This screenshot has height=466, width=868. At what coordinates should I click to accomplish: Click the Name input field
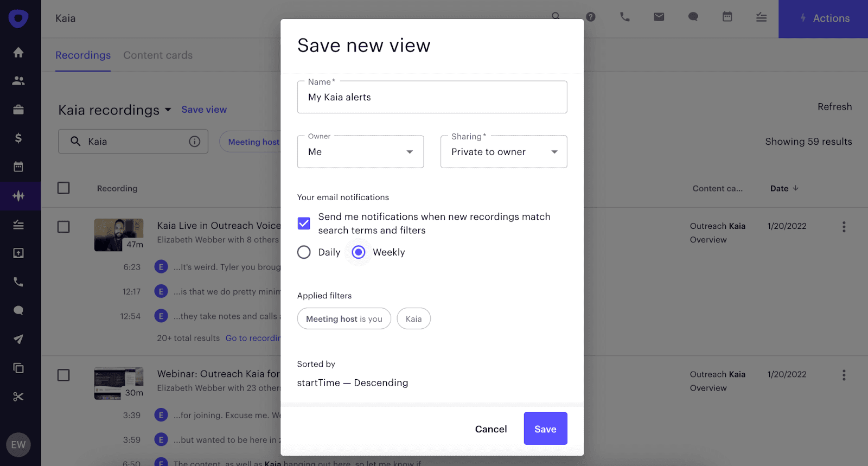(432, 98)
